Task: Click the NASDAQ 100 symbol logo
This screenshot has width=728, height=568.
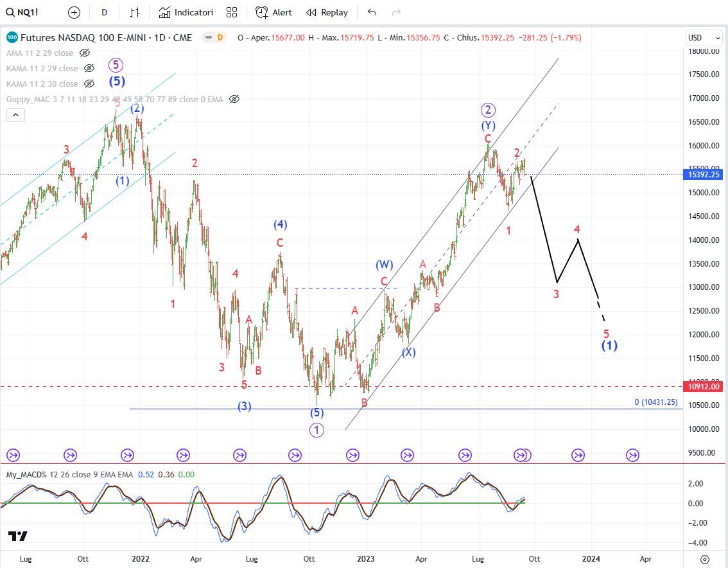Action: (x=12, y=38)
